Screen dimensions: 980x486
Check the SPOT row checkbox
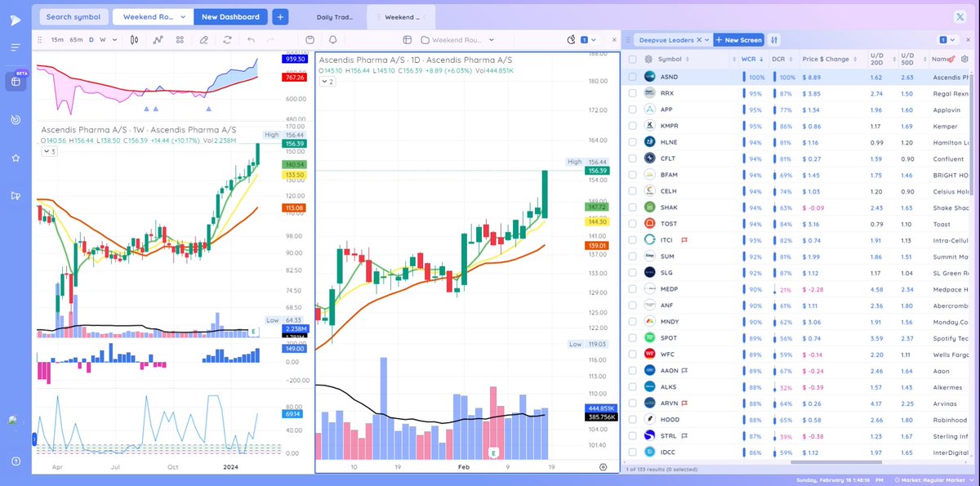click(x=632, y=337)
